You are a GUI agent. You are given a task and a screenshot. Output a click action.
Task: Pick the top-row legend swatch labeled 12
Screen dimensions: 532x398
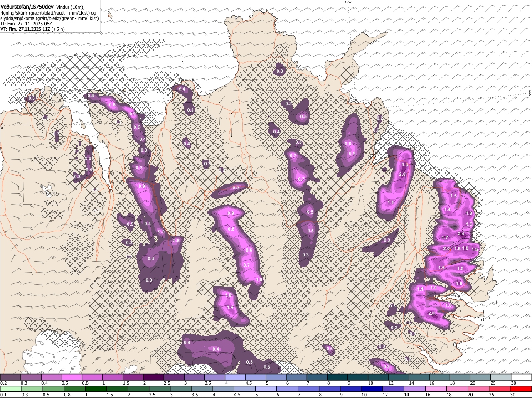[x=399, y=377]
